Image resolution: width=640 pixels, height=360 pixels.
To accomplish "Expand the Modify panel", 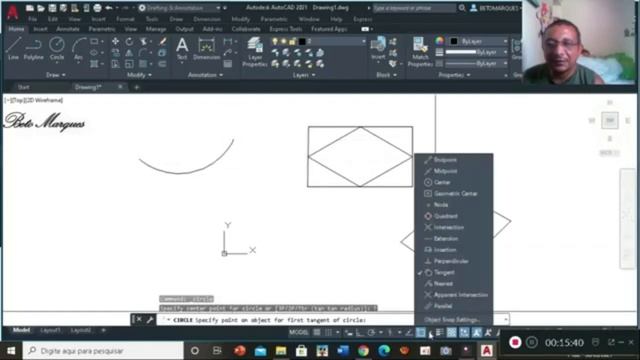I will [x=139, y=75].
